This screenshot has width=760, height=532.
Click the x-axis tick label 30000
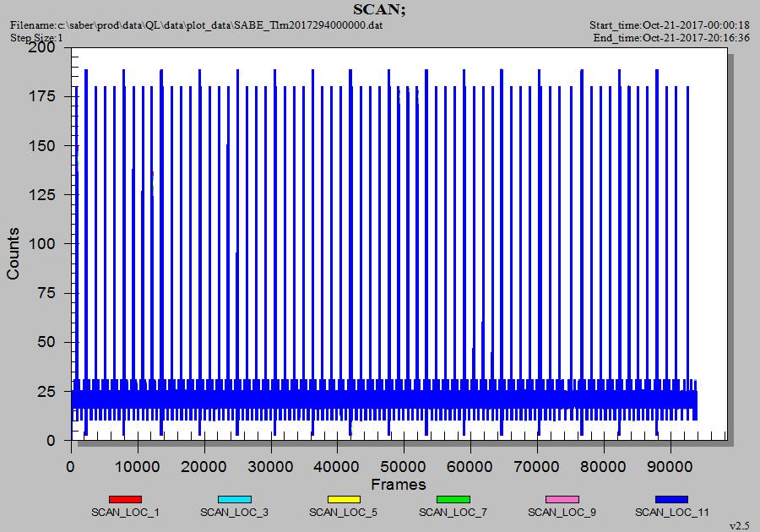(x=270, y=467)
